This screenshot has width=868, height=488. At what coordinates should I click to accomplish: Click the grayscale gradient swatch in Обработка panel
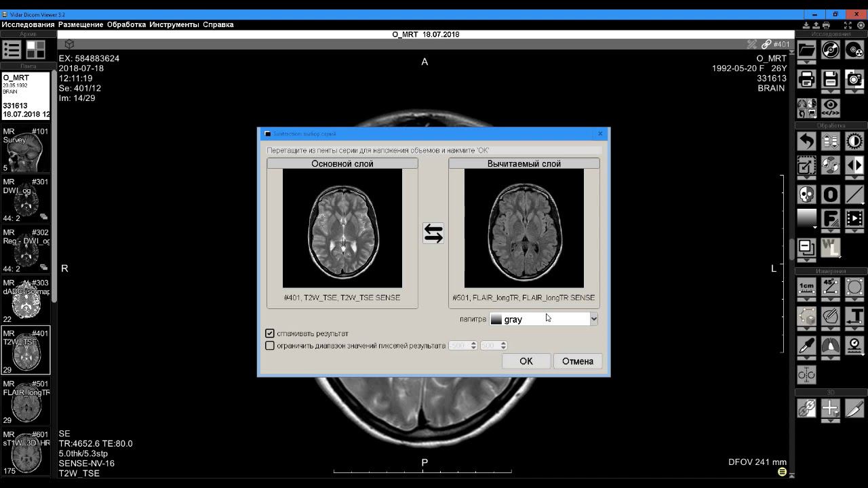click(806, 219)
